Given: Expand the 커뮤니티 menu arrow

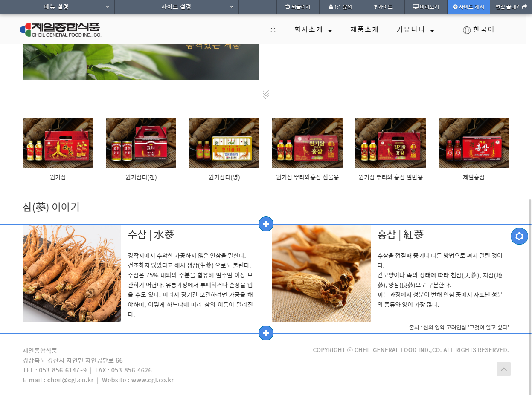Looking at the screenshot, I should [432, 30].
